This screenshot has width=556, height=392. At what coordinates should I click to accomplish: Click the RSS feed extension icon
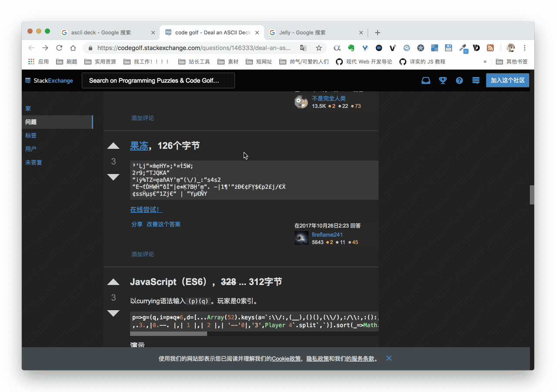490,48
